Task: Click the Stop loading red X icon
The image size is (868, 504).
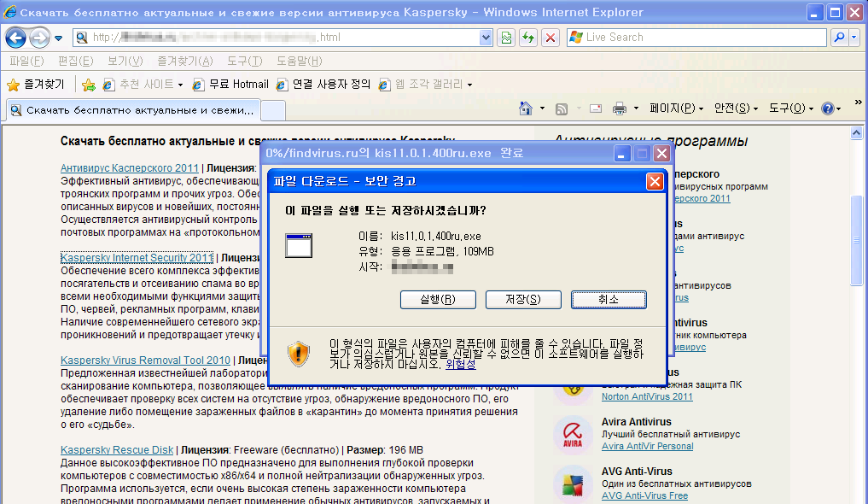Action: [551, 38]
